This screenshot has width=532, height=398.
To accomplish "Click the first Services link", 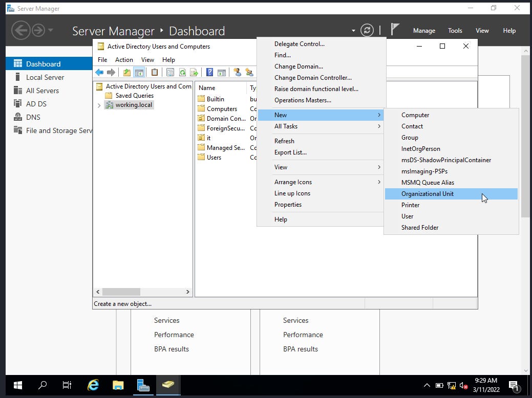I will tap(166, 320).
